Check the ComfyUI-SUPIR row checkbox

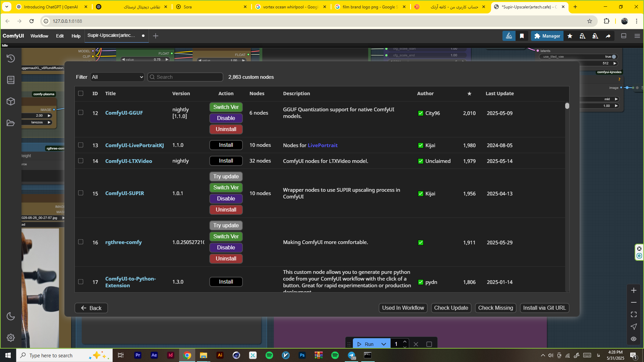[x=80, y=193]
